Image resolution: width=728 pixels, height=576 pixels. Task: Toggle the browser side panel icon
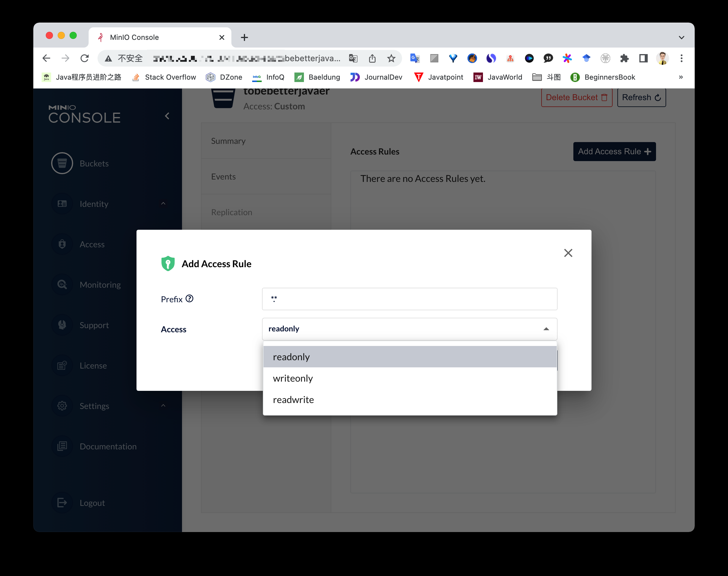point(643,58)
